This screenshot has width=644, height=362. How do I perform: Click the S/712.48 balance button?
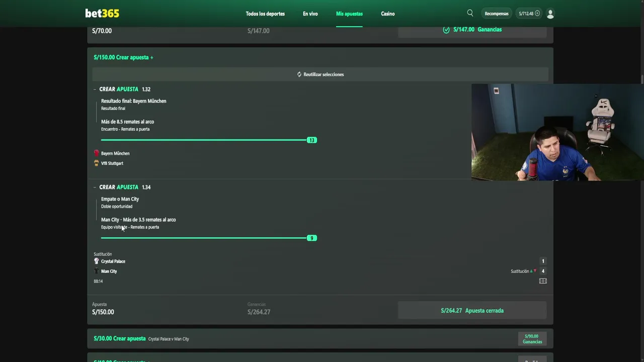tap(529, 14)
